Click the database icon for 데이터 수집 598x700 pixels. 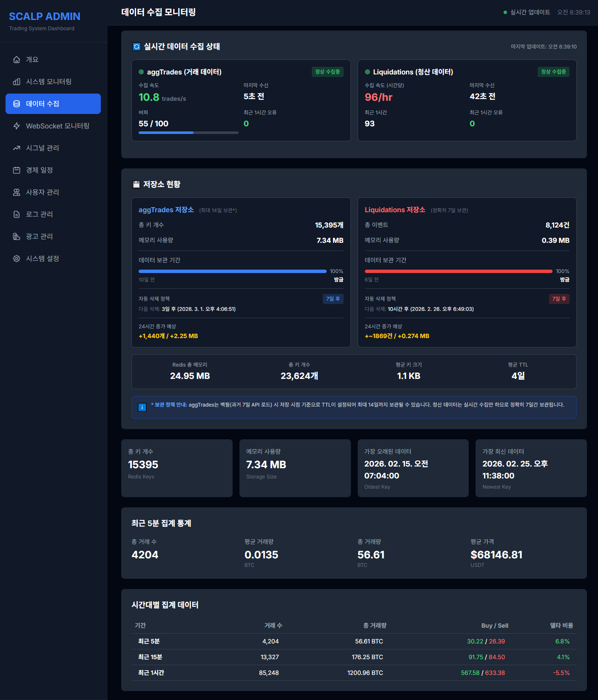pyautogui.click(x=17, y=104)
